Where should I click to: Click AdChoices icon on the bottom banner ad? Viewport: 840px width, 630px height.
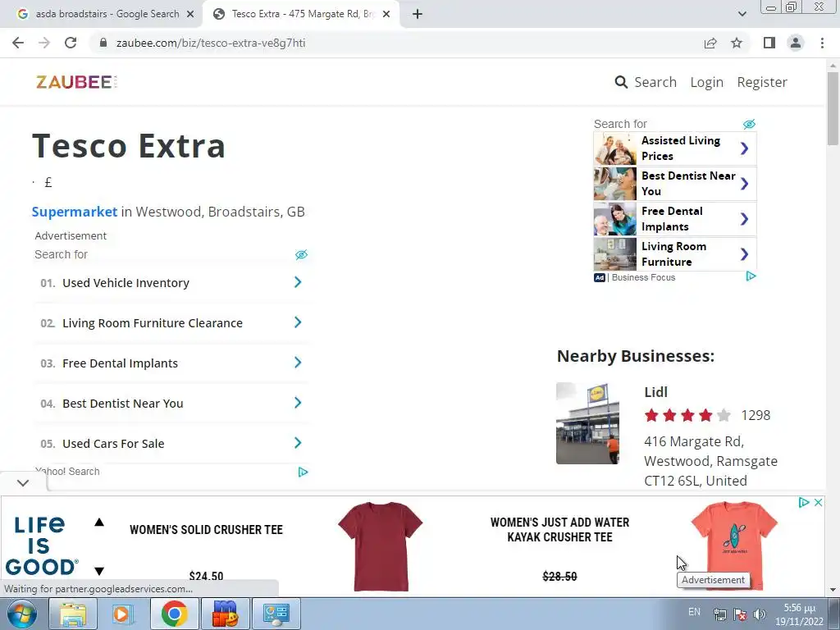(x=804, y=503)
